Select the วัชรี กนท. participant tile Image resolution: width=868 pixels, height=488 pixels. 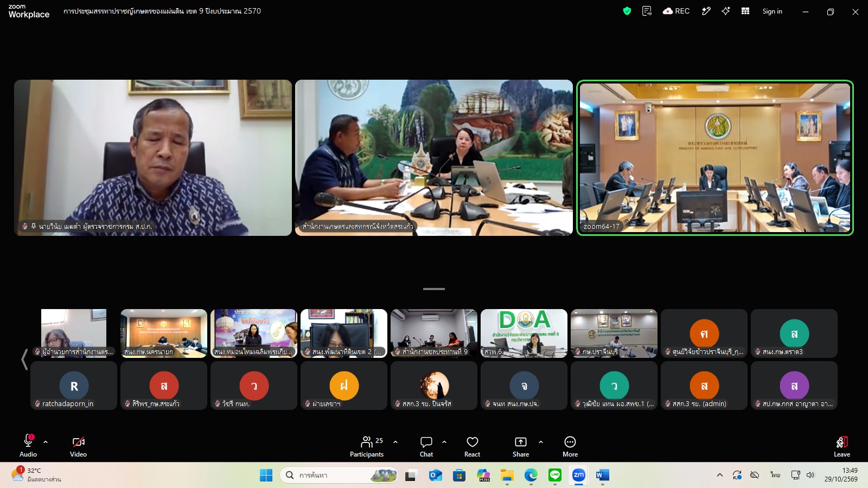coord(254,386)
